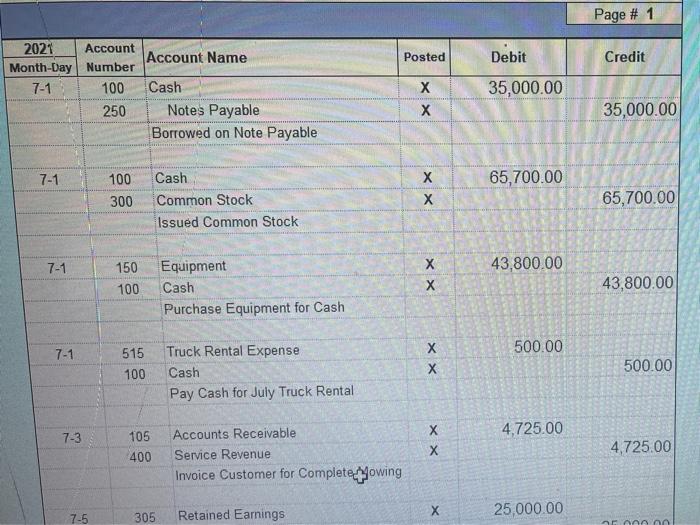Screen dimensions: 700x525
Task: Select the 500.00 credit cell
Action: [621, 366]
